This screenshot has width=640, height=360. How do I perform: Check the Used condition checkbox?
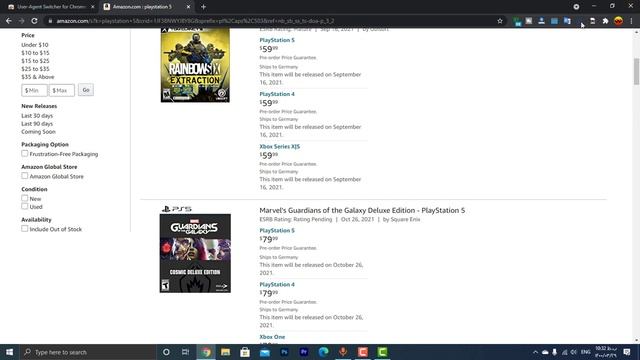tap(25, 206)
